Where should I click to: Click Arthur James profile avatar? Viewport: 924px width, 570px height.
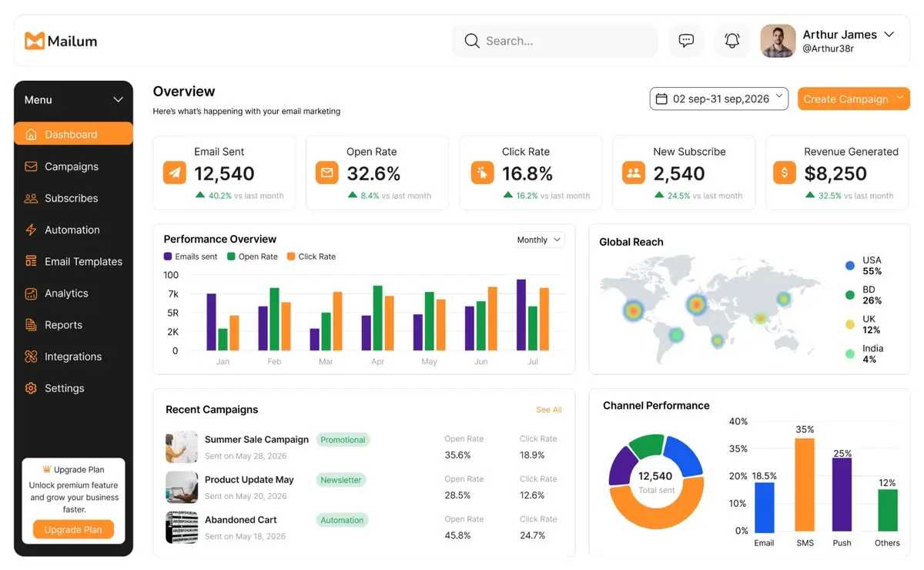click(x=778, y=41)
